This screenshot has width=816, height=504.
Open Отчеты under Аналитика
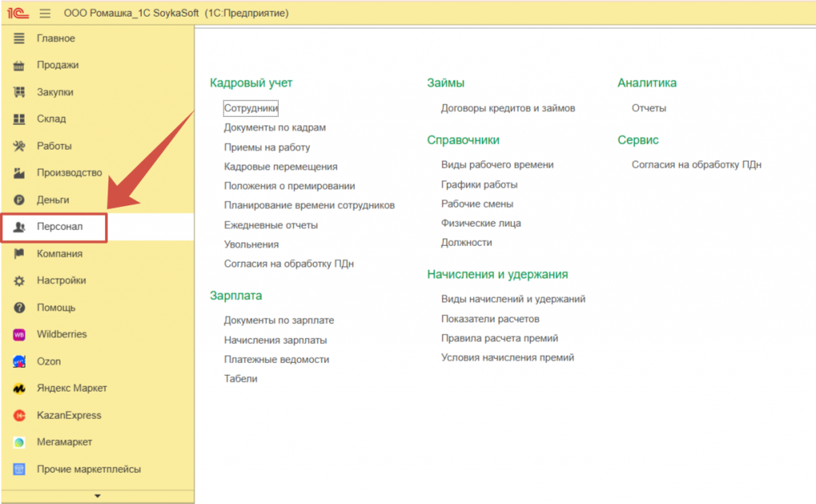[x=649, y=108]
